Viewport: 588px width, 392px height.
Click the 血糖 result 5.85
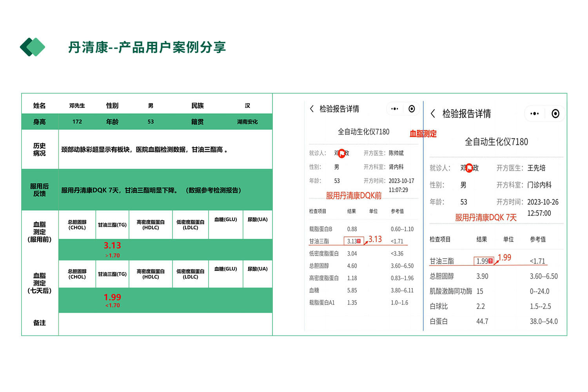[352, 290]
